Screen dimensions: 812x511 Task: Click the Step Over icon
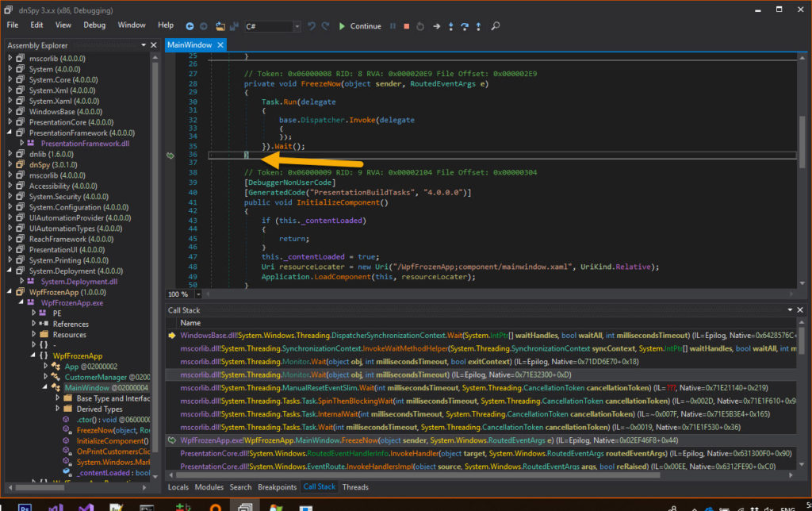[x=465, y=26]
